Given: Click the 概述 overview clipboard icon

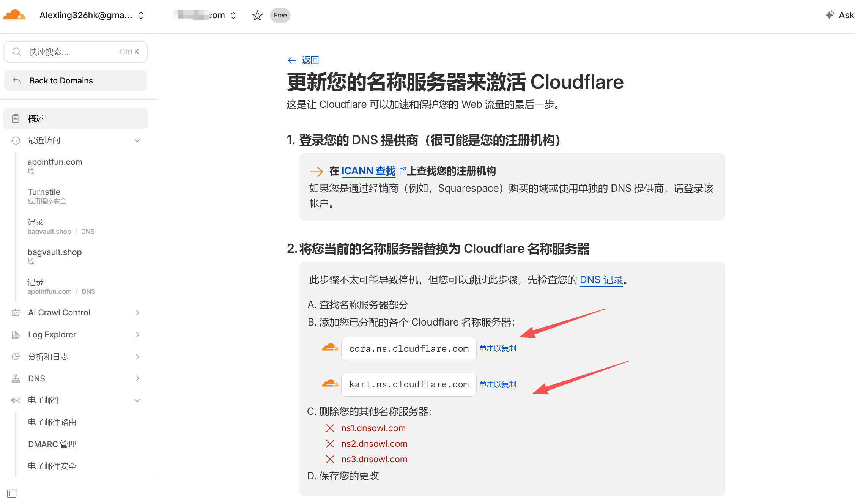Looking at the screenshot, I should (16, 118).
